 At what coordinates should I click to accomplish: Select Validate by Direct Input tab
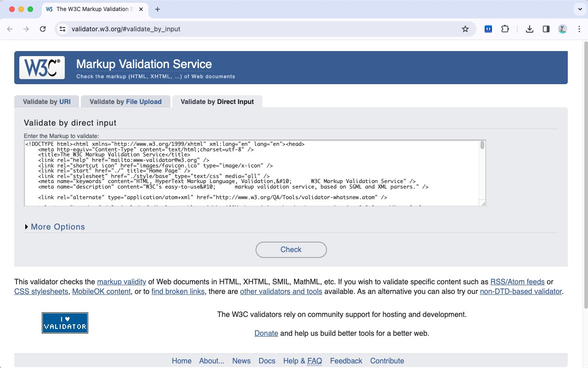point(217,102)
